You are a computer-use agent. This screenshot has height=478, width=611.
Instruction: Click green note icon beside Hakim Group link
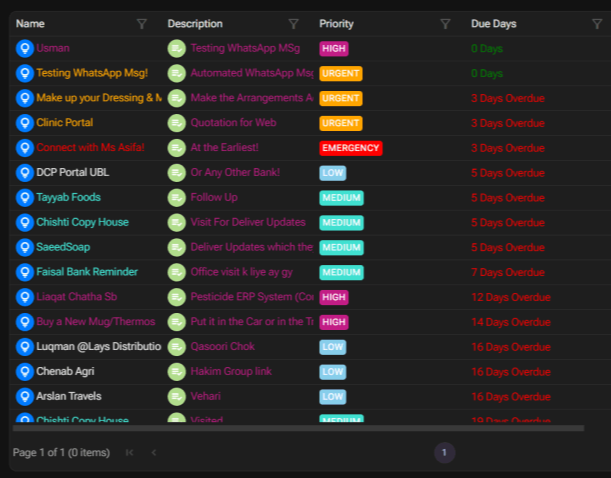[177, 372]
